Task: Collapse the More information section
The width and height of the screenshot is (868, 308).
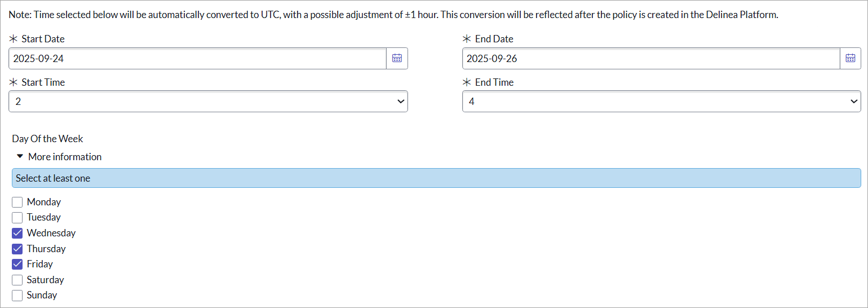Action: tap(64, 157)
